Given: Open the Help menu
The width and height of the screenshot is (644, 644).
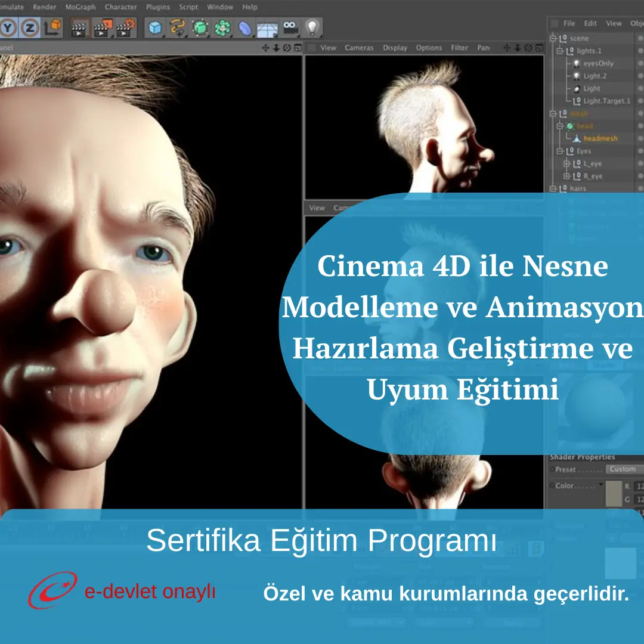Looking at the screenshot, I should click(250, 7).
